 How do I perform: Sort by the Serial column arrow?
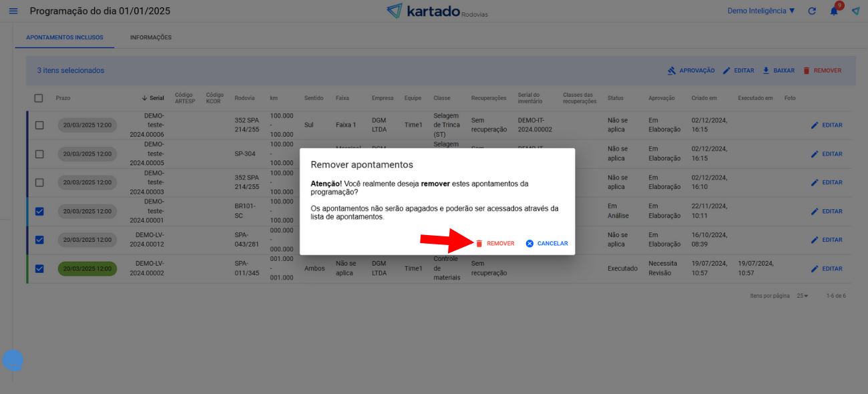[144, 98]
